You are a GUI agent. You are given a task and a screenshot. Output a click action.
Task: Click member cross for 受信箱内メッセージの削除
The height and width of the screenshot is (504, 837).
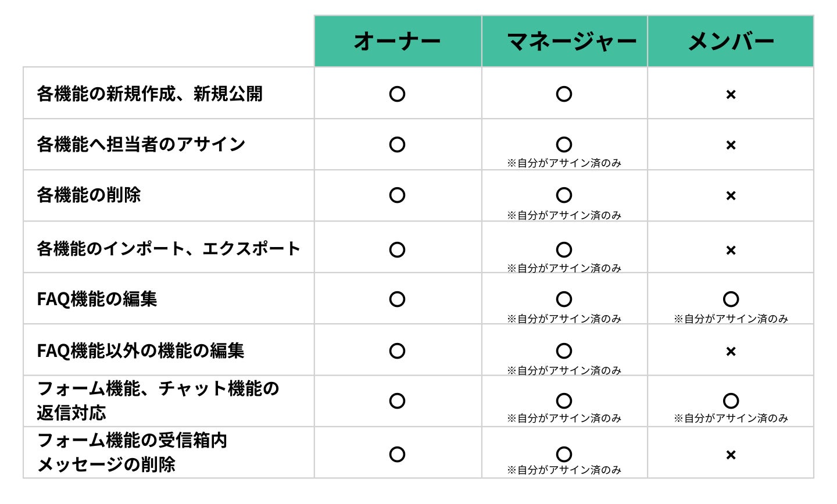[x=731, y=455]
